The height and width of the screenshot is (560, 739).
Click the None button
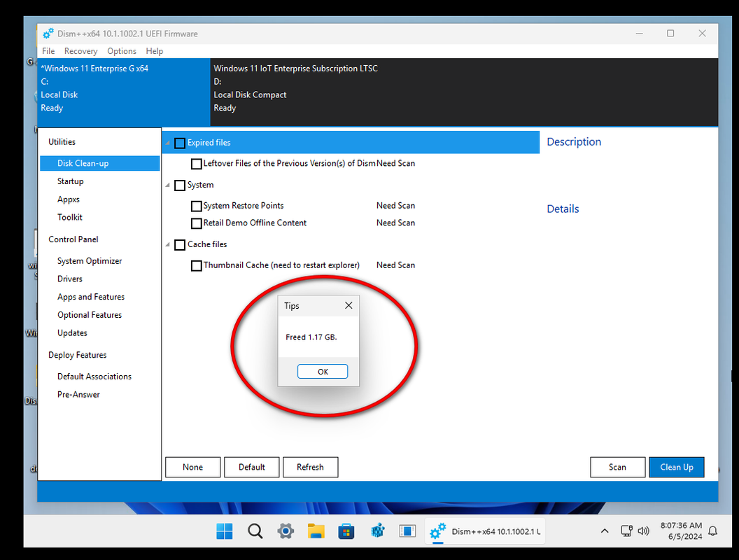(192, 467)
